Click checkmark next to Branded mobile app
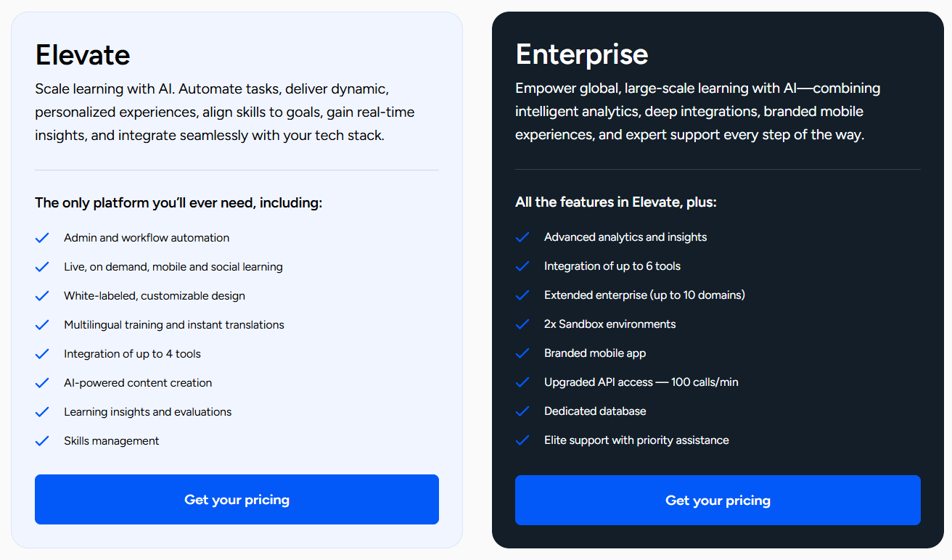 [x=522, y=353]
